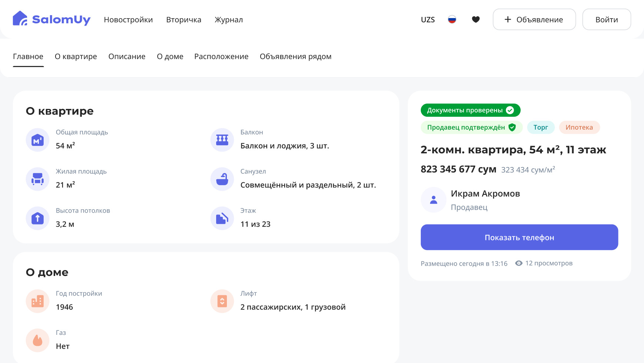The image size is (644, 363).
Task: Click the SalomUy home logo
Action: (x=51, y=19)
